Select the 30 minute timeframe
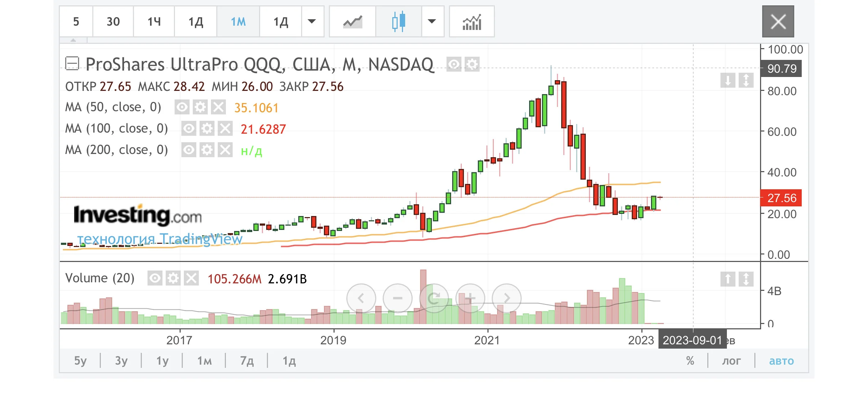The image size is (868, 401). (113, 22)
